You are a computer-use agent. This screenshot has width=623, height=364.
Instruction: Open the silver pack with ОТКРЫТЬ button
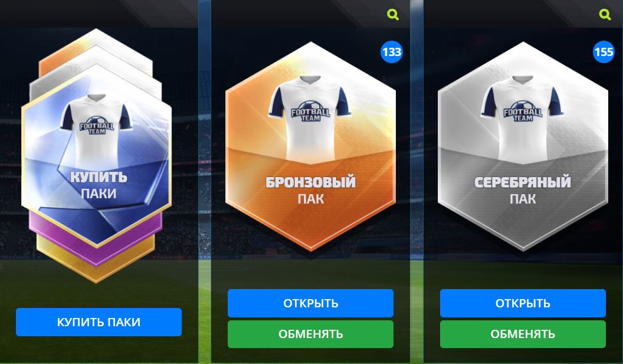[x=523, y=303]
